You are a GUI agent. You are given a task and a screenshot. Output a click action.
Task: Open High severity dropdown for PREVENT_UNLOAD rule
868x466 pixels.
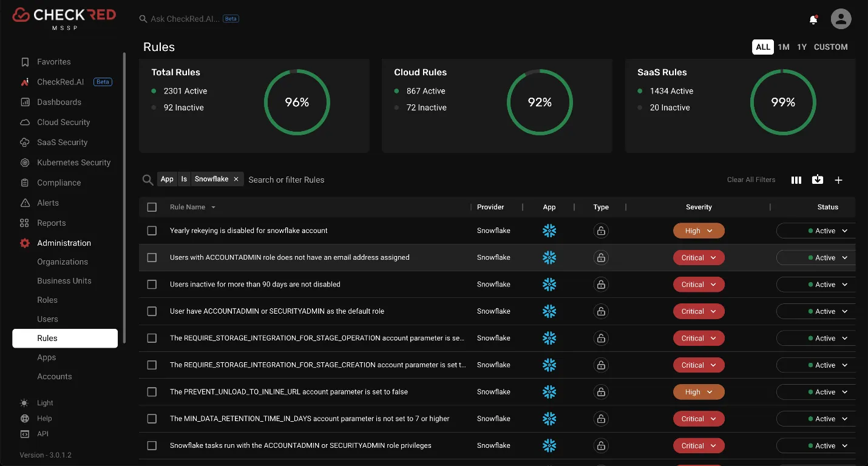[699, 392]
